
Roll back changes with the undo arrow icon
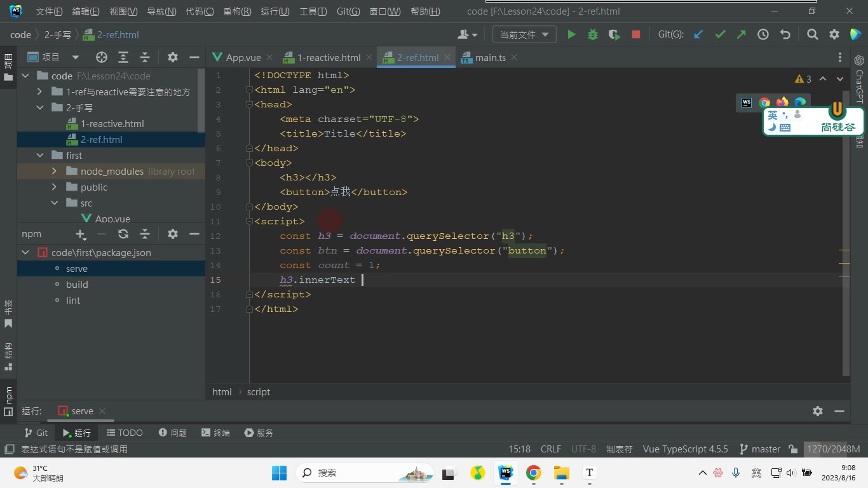click(785, 35)
